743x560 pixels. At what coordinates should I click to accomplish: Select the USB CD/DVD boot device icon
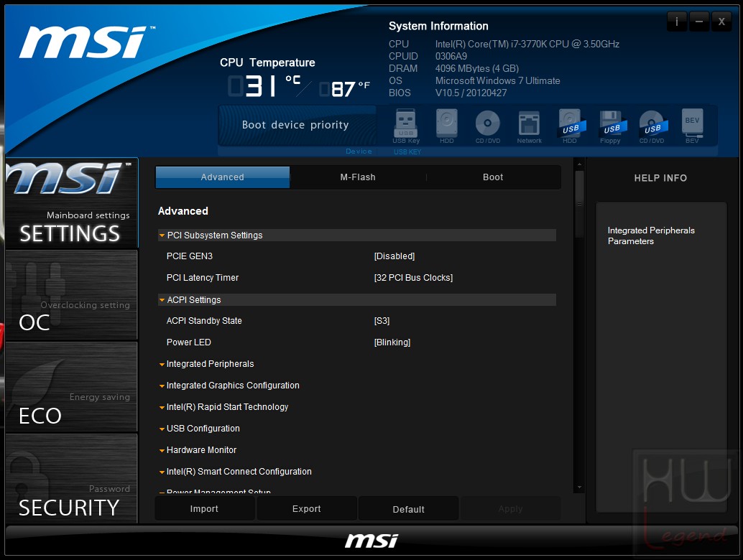tap(652, 126)
